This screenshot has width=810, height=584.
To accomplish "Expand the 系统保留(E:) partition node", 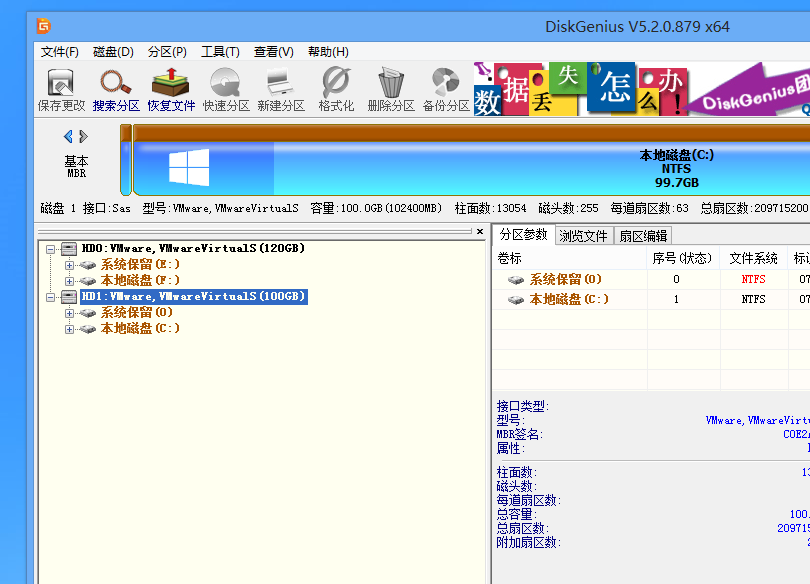I will (x=69, y=265).
